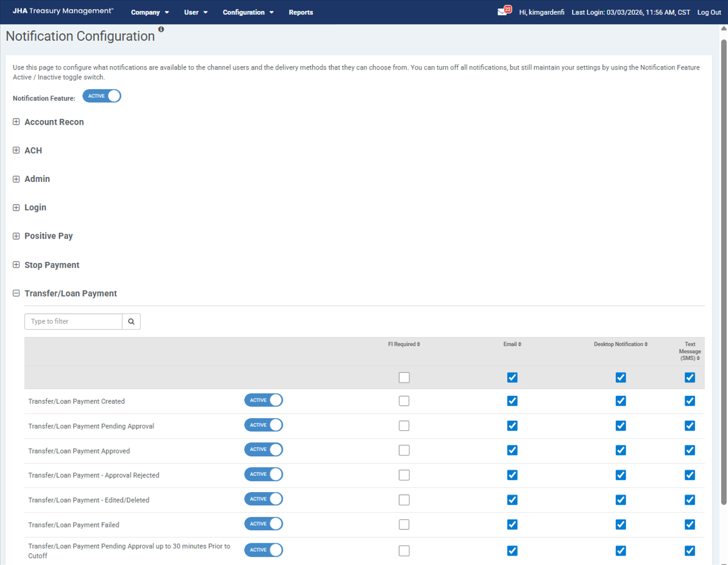Go to the Reports menu item

[x=301, y=12]
